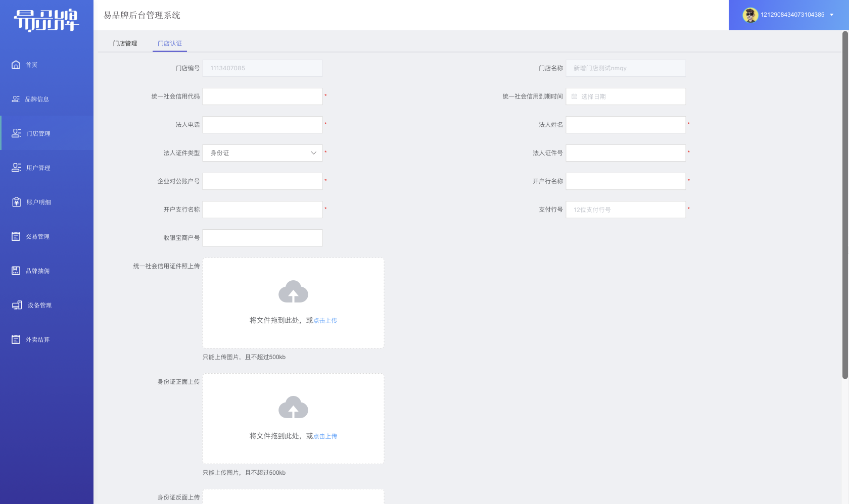Click the account number 1212908434073104385
The width and height of the screenshot is (849, 504).
point(792,15)
